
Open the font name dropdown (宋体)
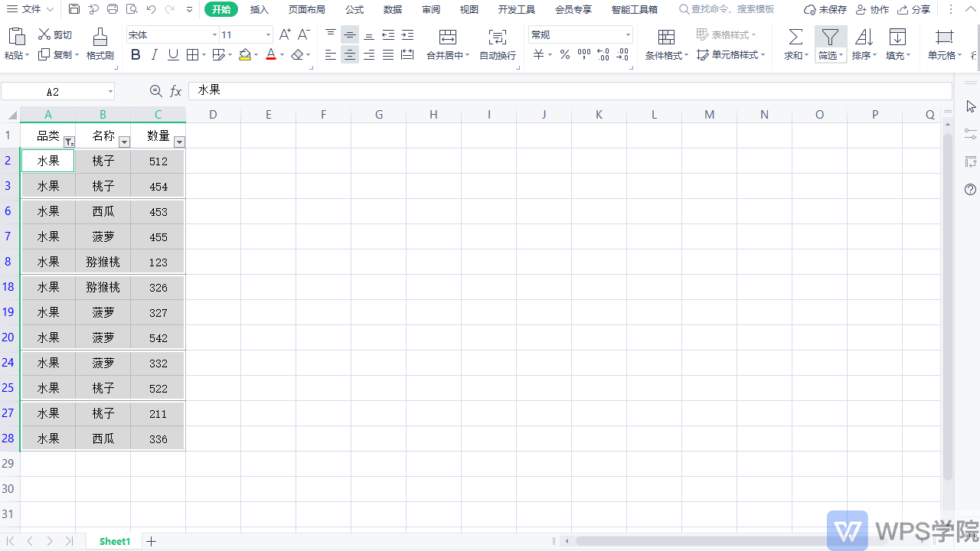pos(214,35)
